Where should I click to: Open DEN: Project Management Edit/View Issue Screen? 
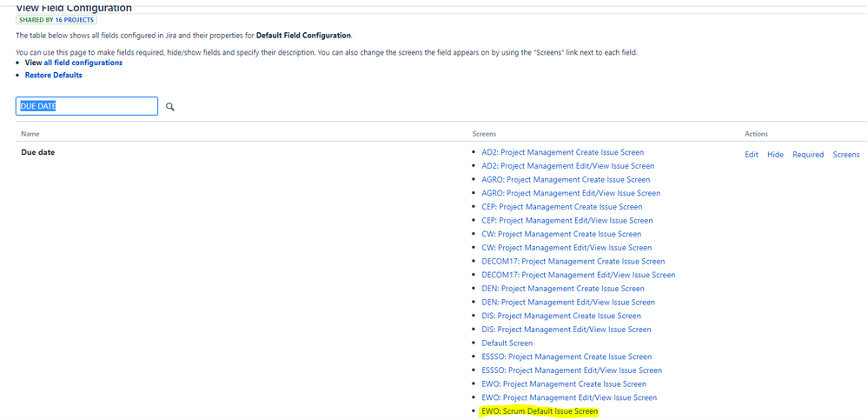568,302
